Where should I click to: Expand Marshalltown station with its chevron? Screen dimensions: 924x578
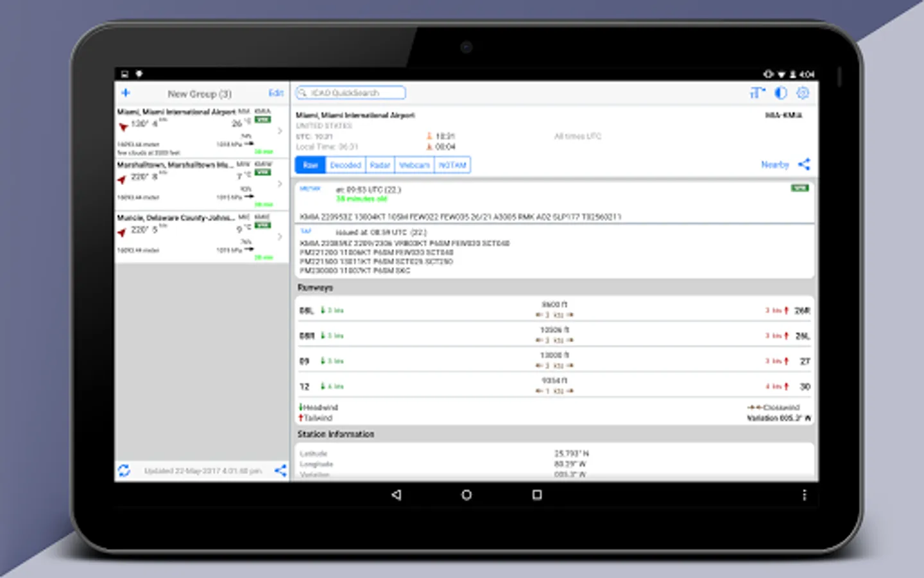[x=280, y=184]
